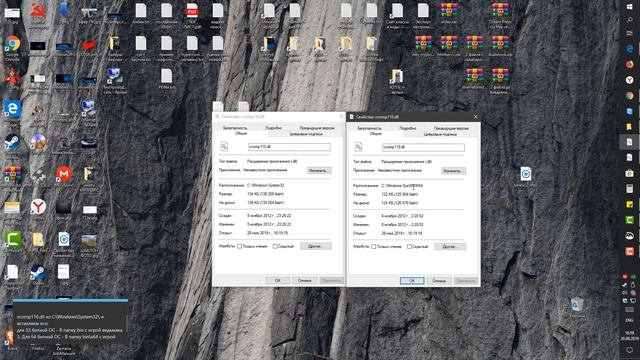Open Yandex Browser desktop shortcut
Screen dimensions: 640x360
[x=38, y=207]
